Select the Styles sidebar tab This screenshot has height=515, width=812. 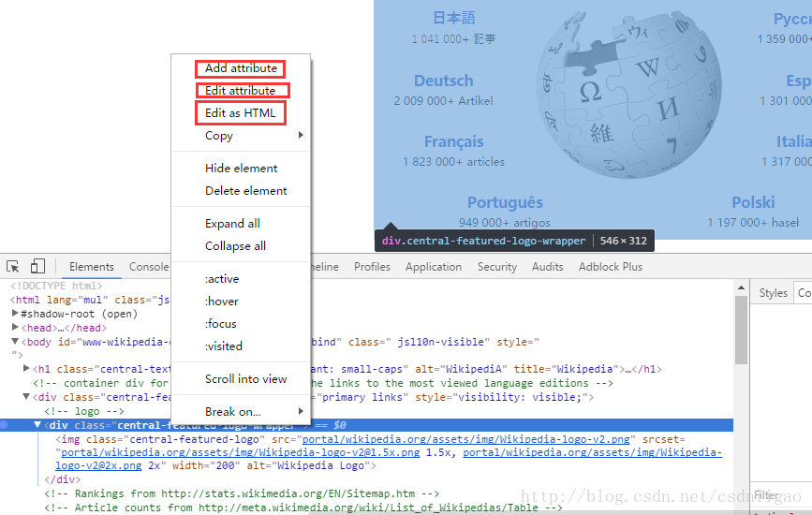[774, 293]
